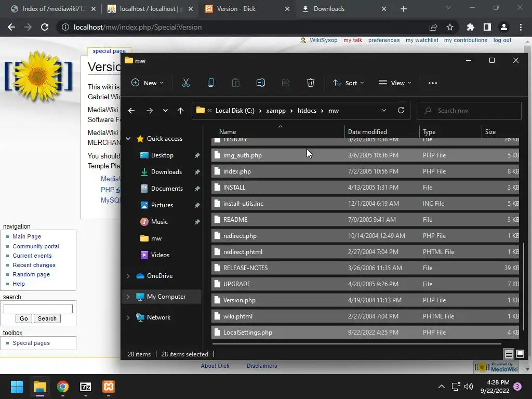The image size is (532, 399).
Task: Open Pictures in Quick access
Action: [x=162, y=205]
